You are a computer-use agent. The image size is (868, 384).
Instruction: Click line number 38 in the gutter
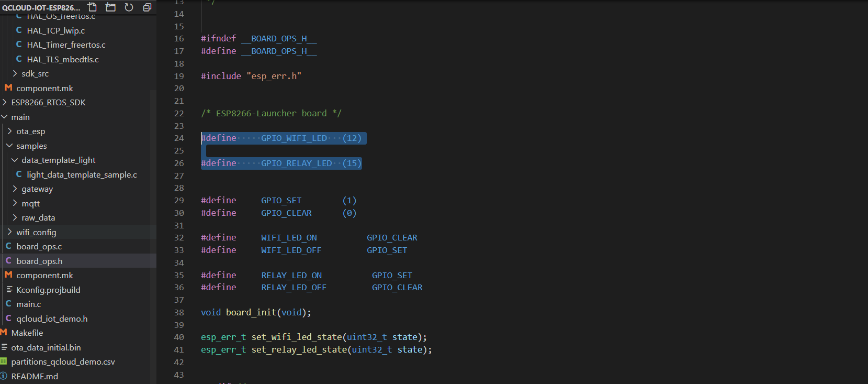coord(179,312)
